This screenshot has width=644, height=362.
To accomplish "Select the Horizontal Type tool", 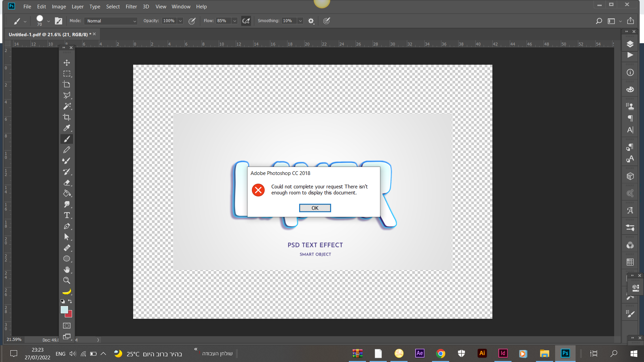I will (x=67, y=215).
